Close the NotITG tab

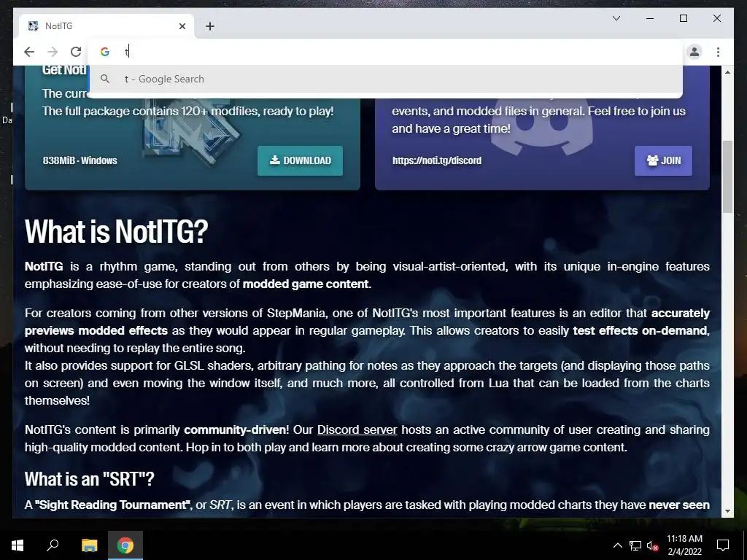tap(182, 26)
